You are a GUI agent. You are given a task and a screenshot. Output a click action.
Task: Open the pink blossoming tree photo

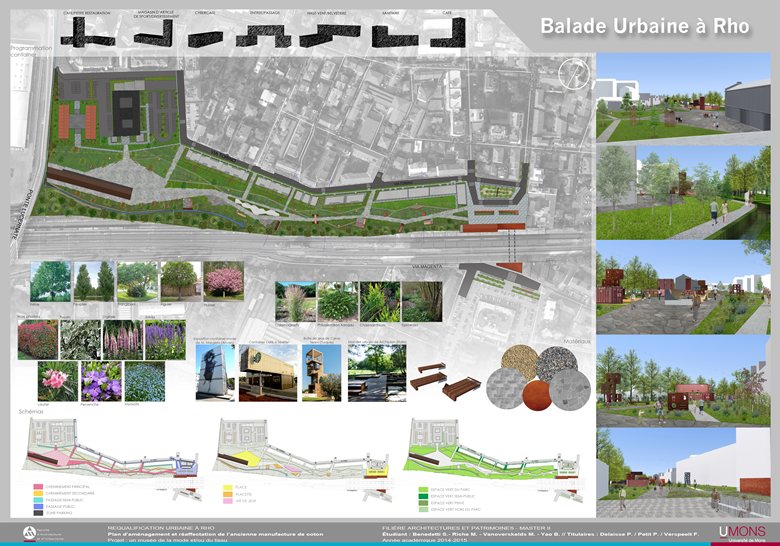pos(223,281)
